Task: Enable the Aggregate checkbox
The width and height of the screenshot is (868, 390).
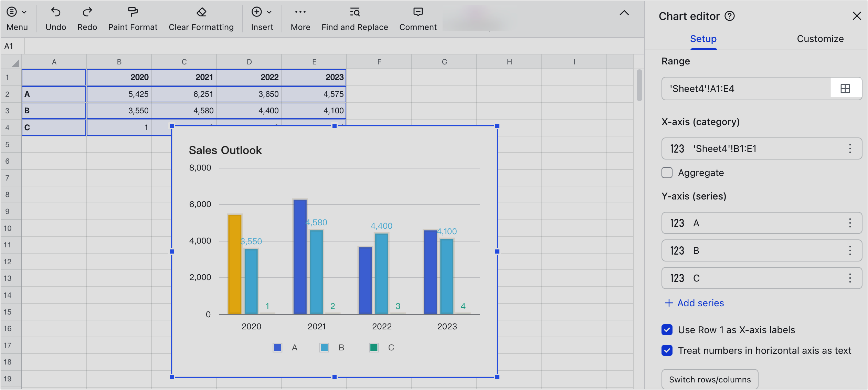Action: tap(667, 173)
